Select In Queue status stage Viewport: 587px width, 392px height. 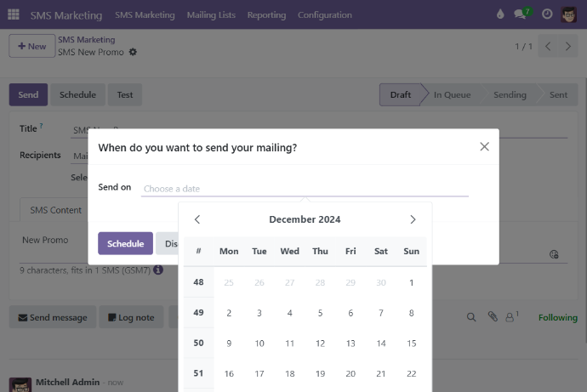click(452, 94)
